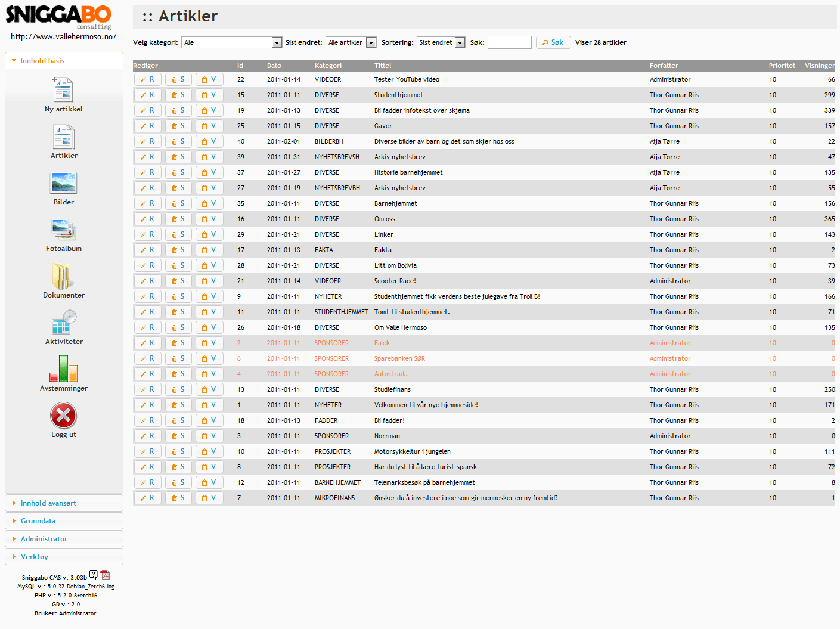This screenshot has height=629, width=840.
Task: Click the S delete button for Falck row
Action: pos(178,343)
